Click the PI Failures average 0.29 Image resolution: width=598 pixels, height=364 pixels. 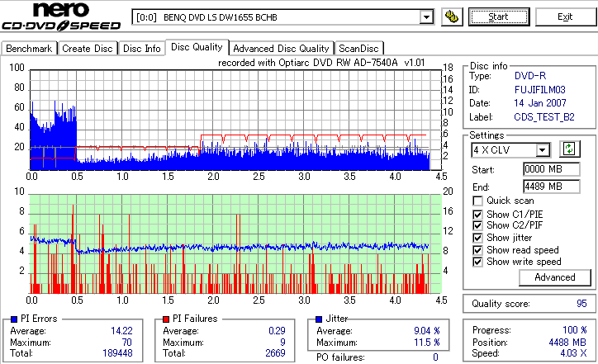coord(277,331)
